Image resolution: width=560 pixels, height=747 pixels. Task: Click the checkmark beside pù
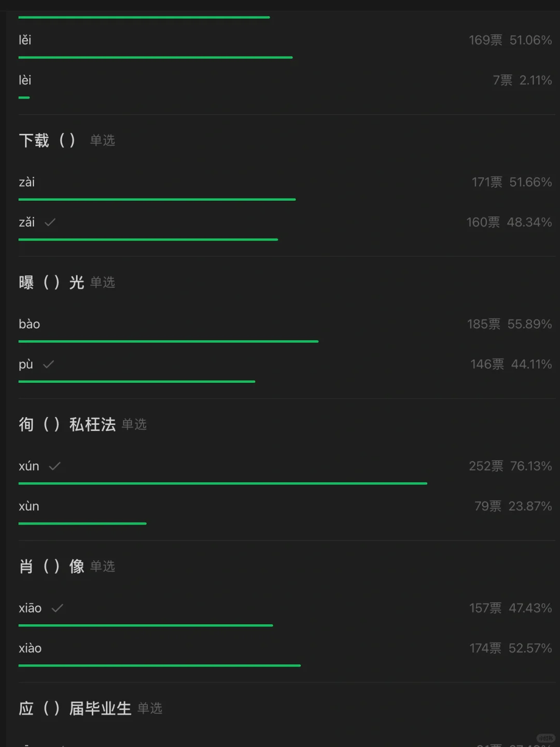49,364
